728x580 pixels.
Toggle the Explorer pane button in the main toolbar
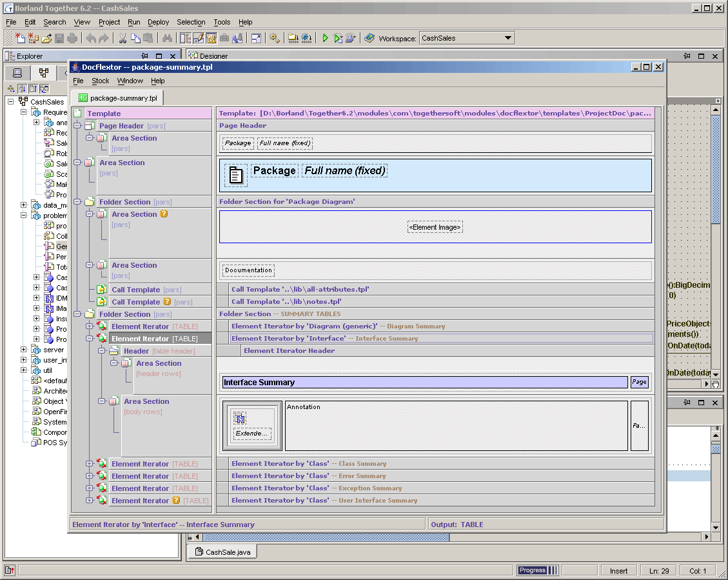point(185,38)
